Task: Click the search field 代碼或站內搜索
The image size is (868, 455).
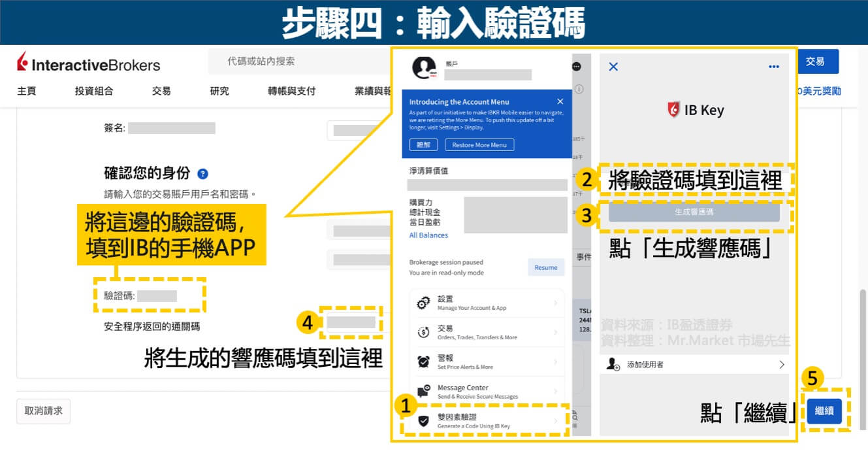Action: click(299, 61)
